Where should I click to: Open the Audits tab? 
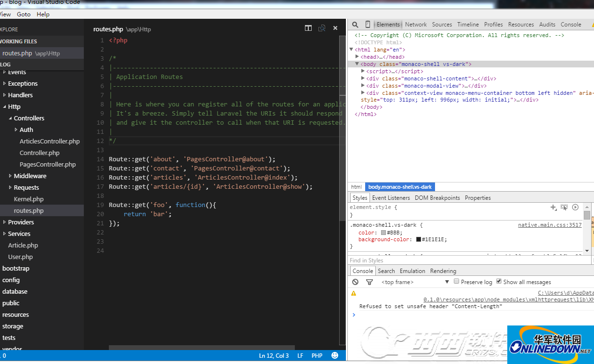pos(547,25)
